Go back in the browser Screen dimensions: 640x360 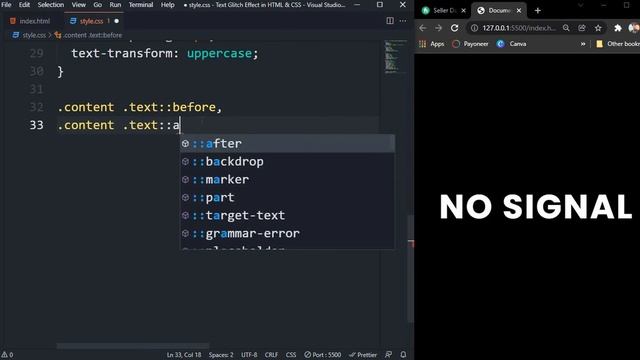pyautogui.click(x=423, y=28)
